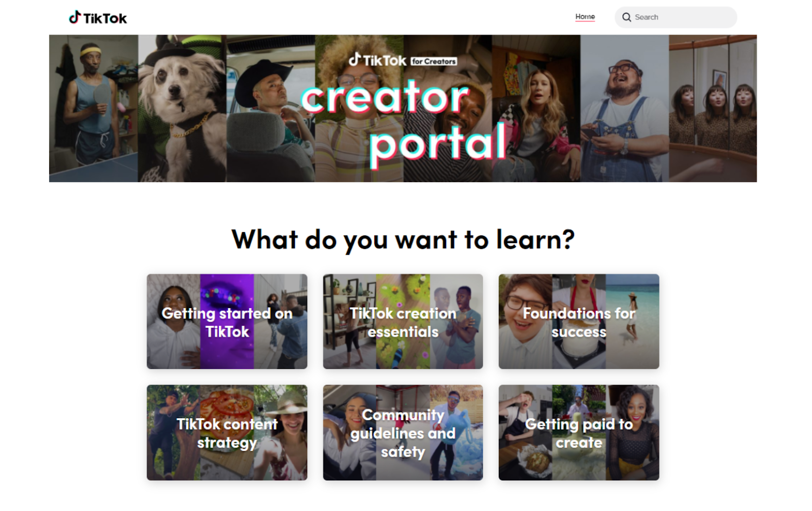
Task: Click the man in overalls banner image
Action: (x=625, y=109)
